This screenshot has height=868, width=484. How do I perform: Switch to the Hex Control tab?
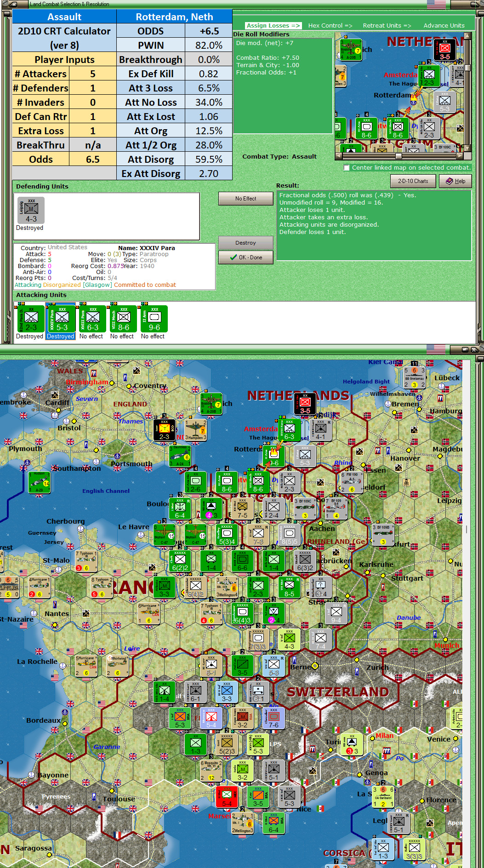point(330,26)
